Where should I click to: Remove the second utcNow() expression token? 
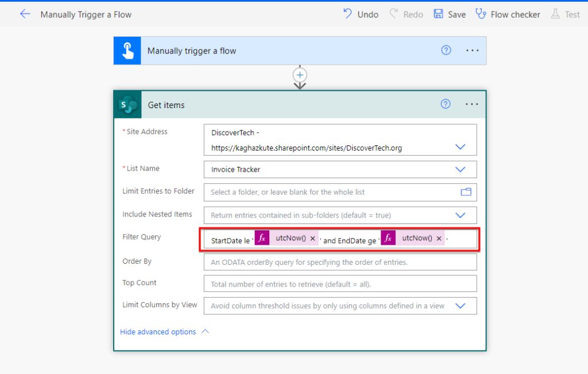(x=439, y=238)
